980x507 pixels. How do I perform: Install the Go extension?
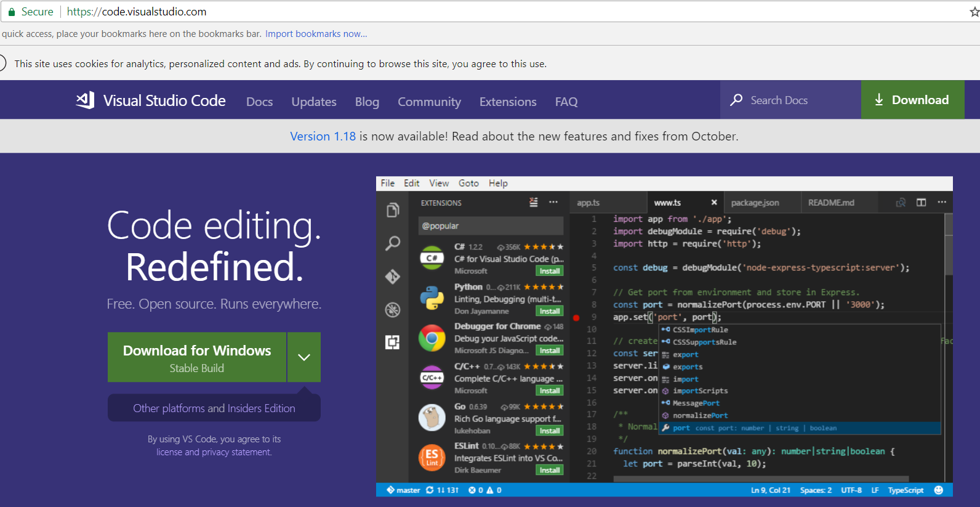[550, 431]
